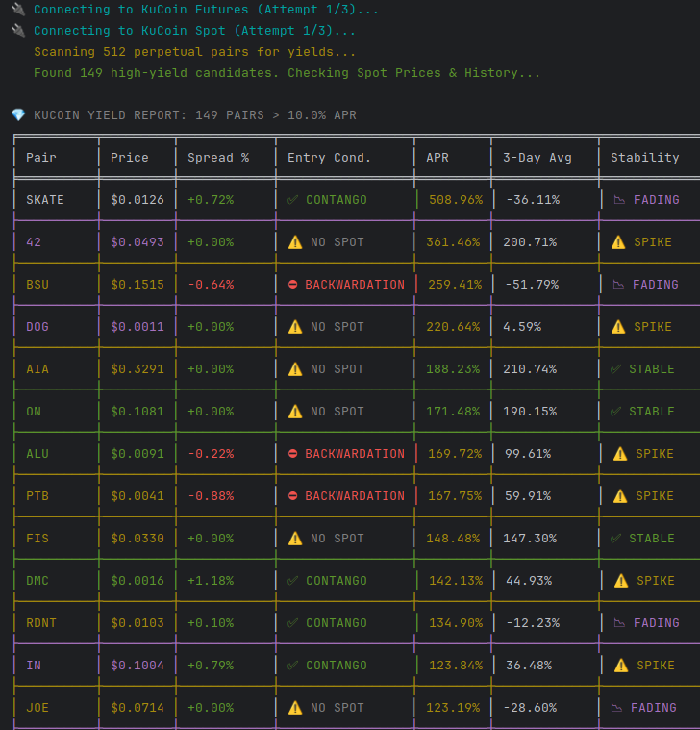
Task: Click the checkmark icon in AIA's STABLE cell
Action: 615,369
